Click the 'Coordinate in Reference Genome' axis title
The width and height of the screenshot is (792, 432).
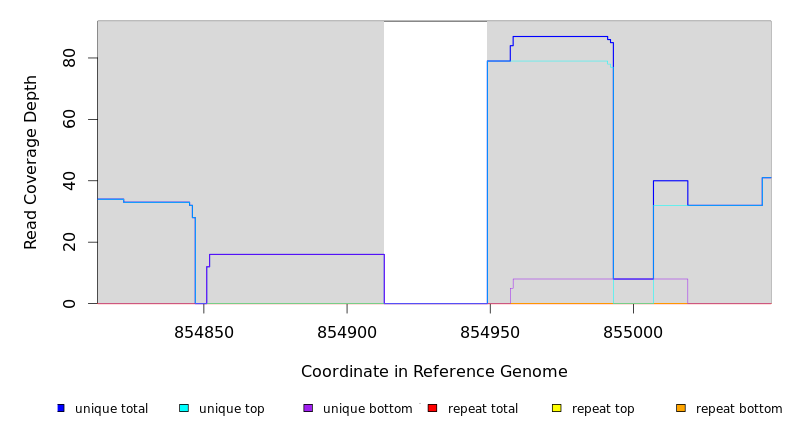click(434, 372)
